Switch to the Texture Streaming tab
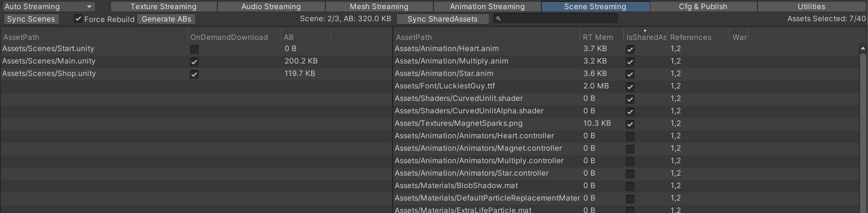The image size is (868, 213). (163, 7)
